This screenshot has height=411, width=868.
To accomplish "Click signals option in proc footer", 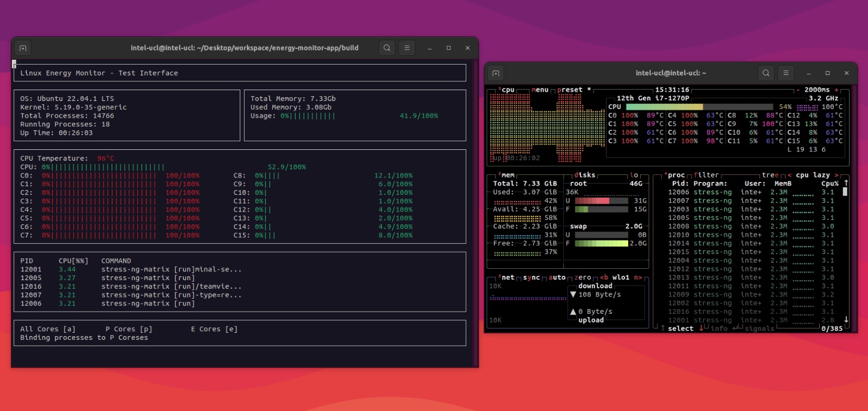I will (x=759, y=328).
